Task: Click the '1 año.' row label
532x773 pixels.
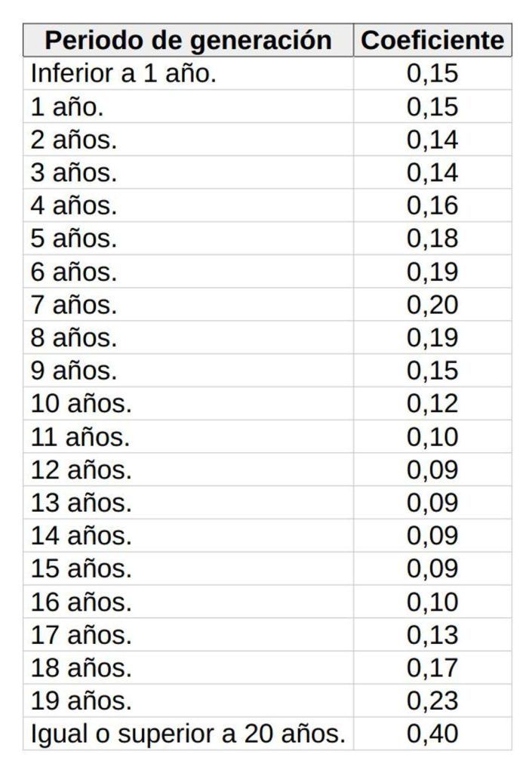Action: pos(188,106)
